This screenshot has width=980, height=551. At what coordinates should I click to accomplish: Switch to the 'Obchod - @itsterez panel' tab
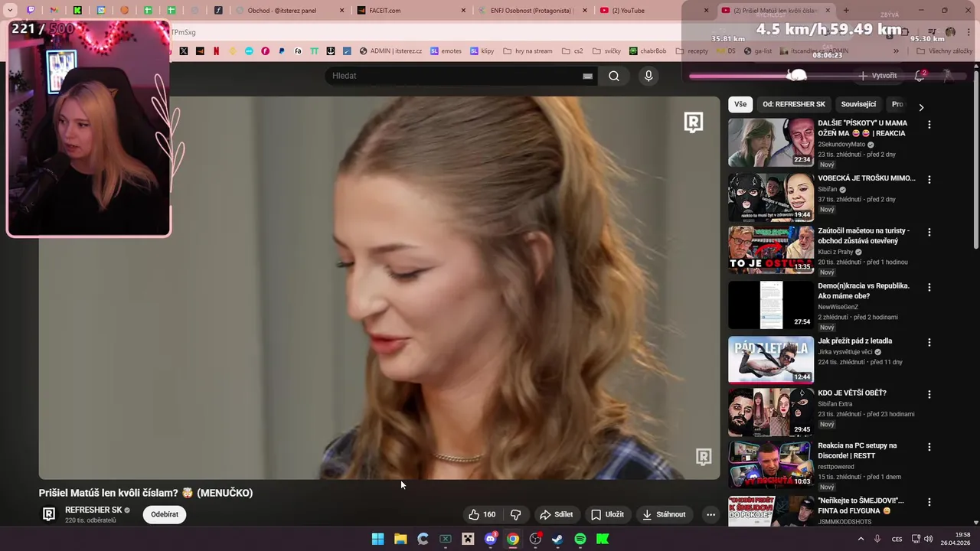290,11
